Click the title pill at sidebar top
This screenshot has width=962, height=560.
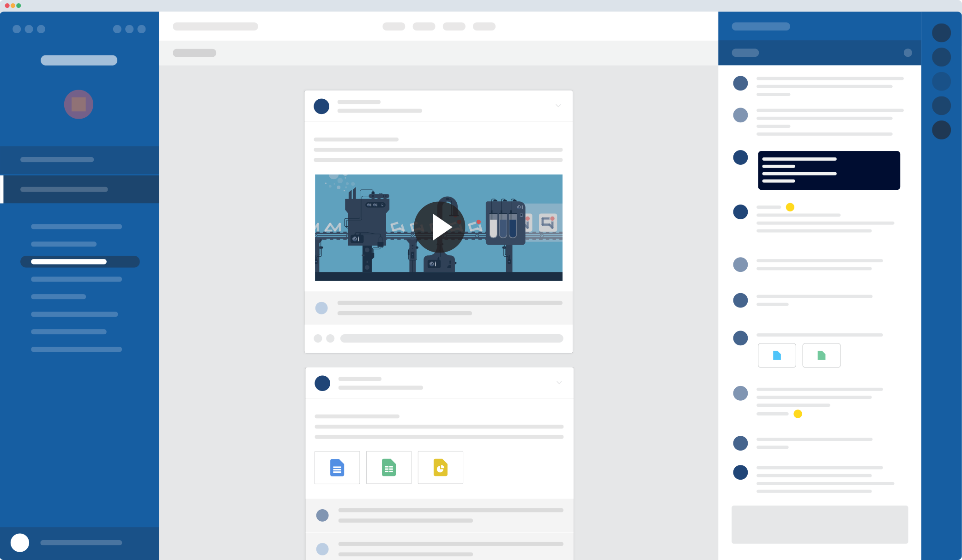point(79,60)
